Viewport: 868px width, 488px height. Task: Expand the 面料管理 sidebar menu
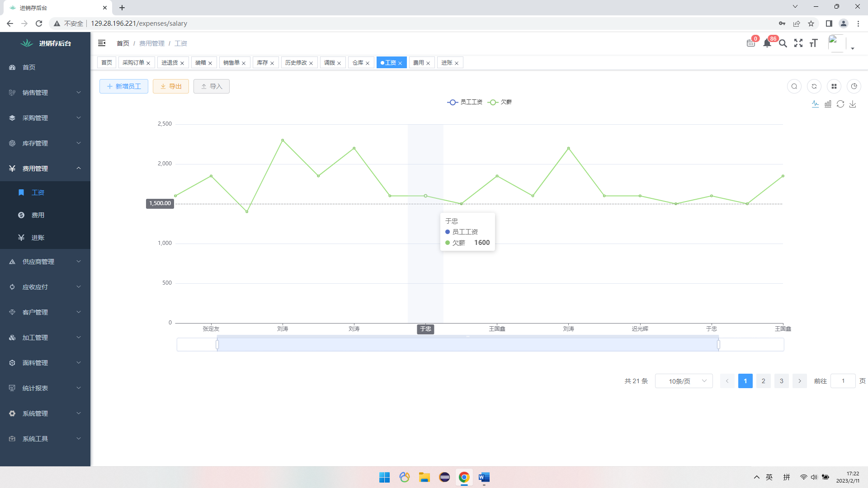coord(45,363)
